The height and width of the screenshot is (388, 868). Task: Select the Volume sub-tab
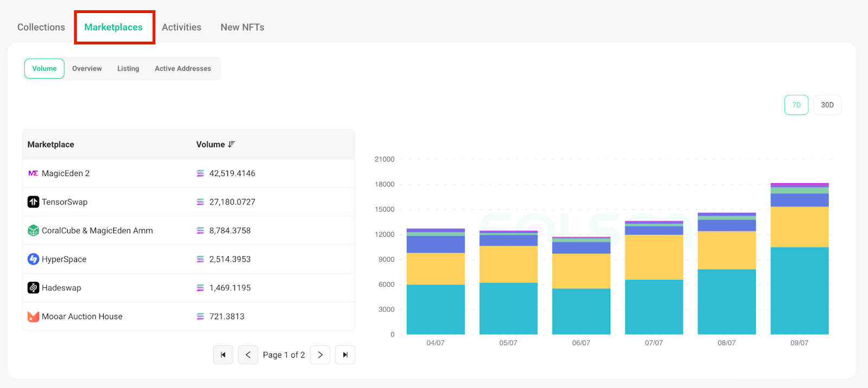point(44,69)
